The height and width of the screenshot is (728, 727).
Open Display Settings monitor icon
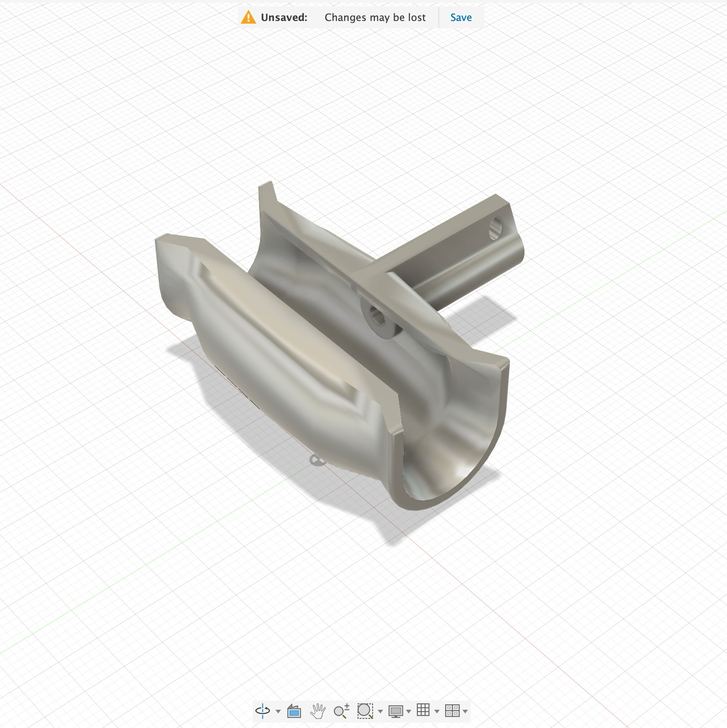(x=395, y=711)
